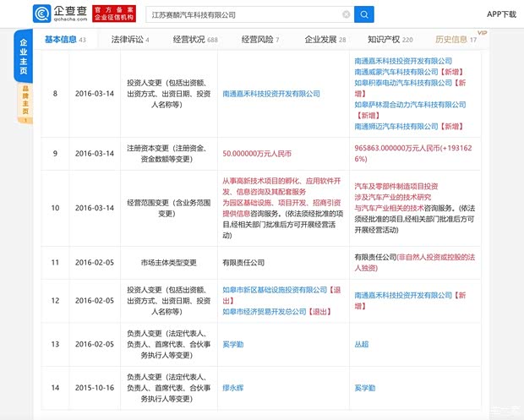
Task: Click into the company name search field
Action: (245, 14)
